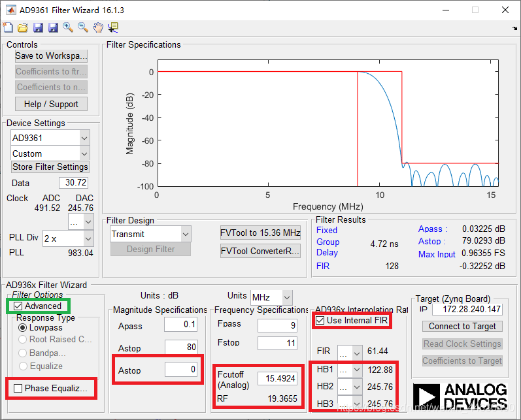This screenshot has width=521, height=420.
Task: Toggle the Use Internal FIR checkbox
Action: [320, 321]
